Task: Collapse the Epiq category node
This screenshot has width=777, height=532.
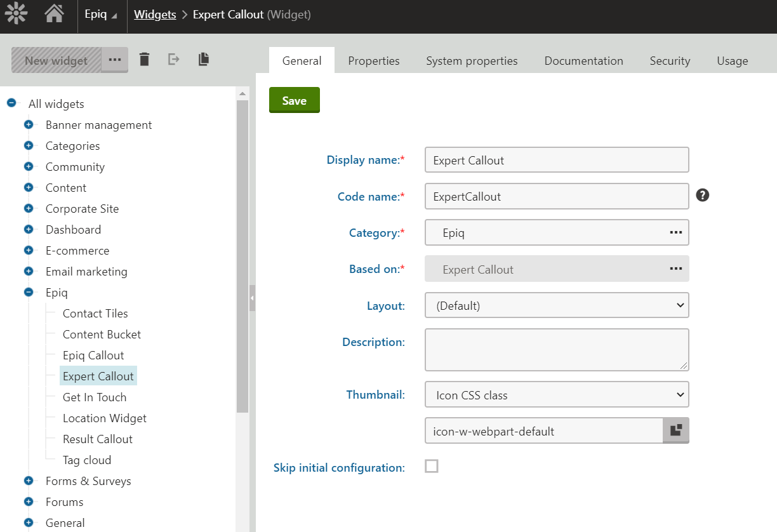Action: (x=29, y=293)
